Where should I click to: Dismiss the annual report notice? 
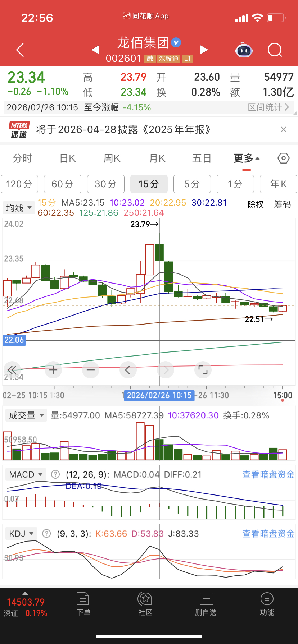pyautogui.click(x=284, y=129)
